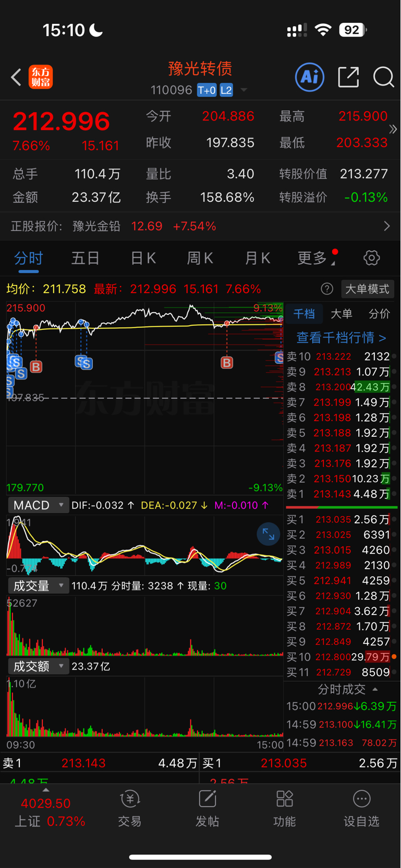Image resolution: width=401 pixels, height=868 pixels.
Task: Tap the bottom 卖1 213.143 quote bar
Action: point(100,763)
